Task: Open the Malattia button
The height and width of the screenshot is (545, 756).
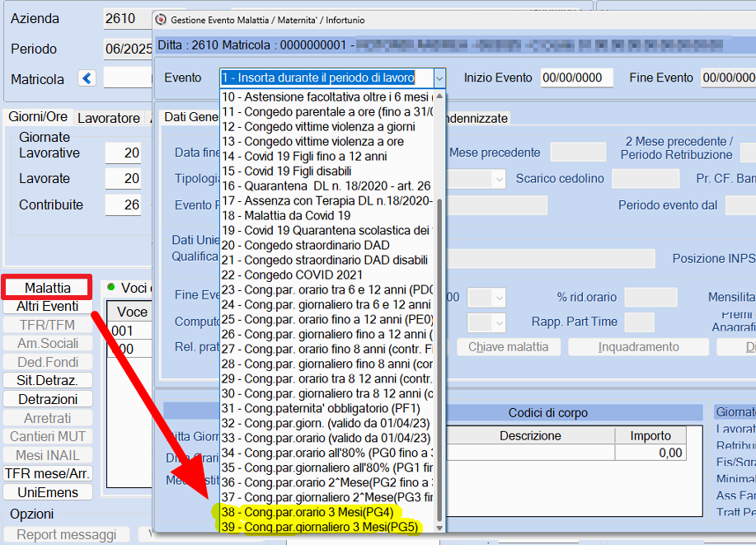Action: 47,288
